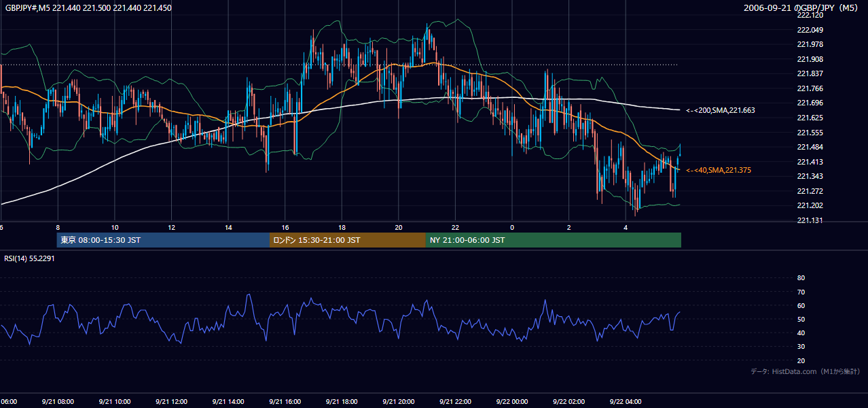Click the 221.766 price axis label
868x408 pixels.
click(810, 88)
